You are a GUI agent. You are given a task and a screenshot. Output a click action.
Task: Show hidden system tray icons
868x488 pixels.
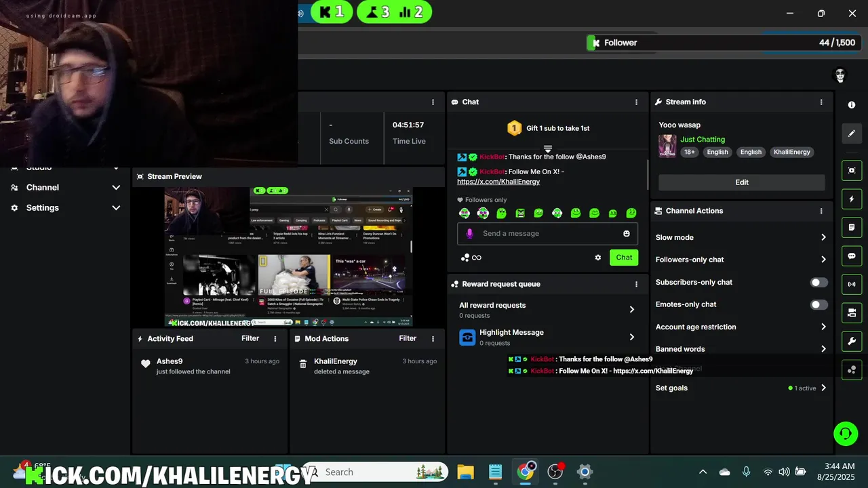click(x=703, y=472)
